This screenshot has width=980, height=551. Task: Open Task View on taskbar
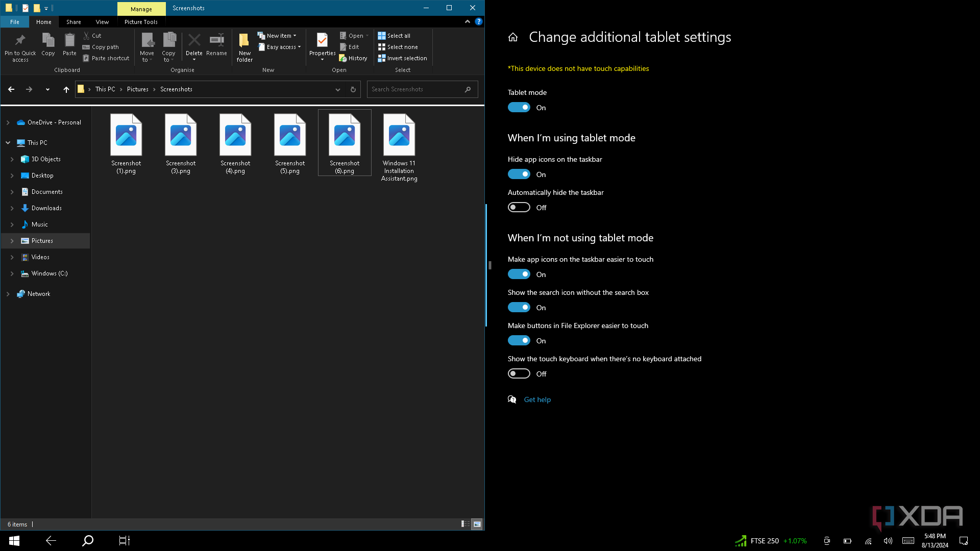[125, 541]
